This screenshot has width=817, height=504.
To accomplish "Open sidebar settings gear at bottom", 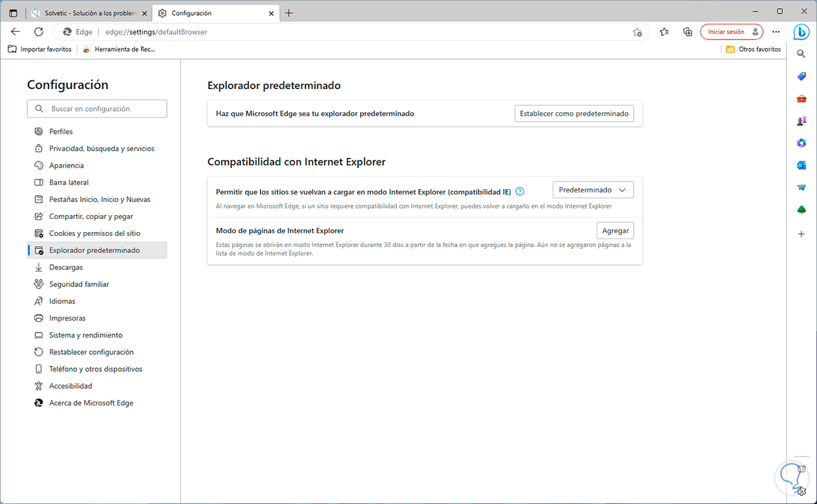I will (801, 491).
